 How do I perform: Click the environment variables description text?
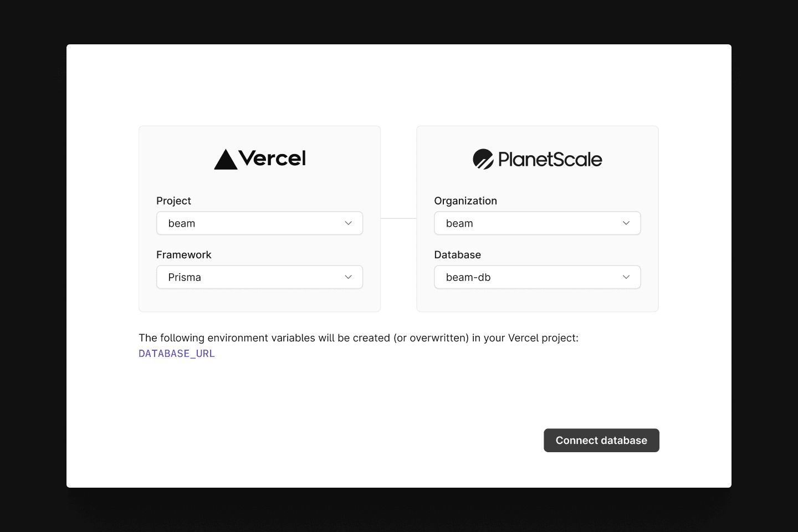tap(359, 338)
